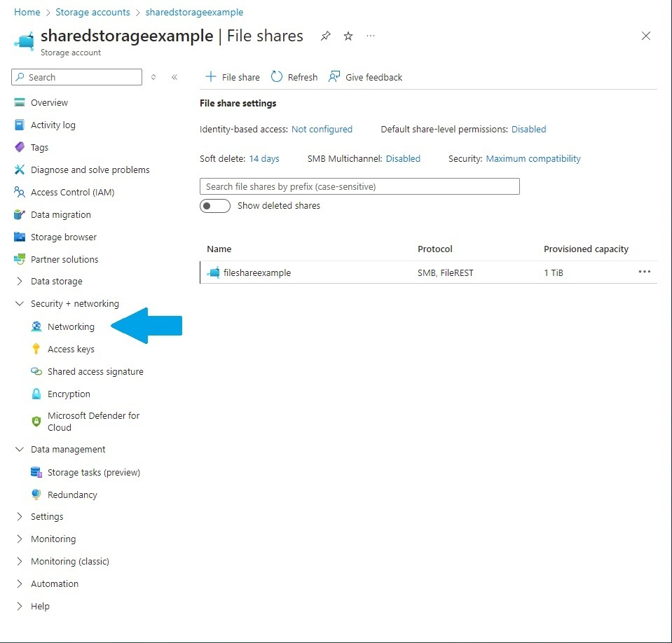Open Storage tasks (preview) menu item
This screenshot has height=643, width=672.
tap(94, 472)
